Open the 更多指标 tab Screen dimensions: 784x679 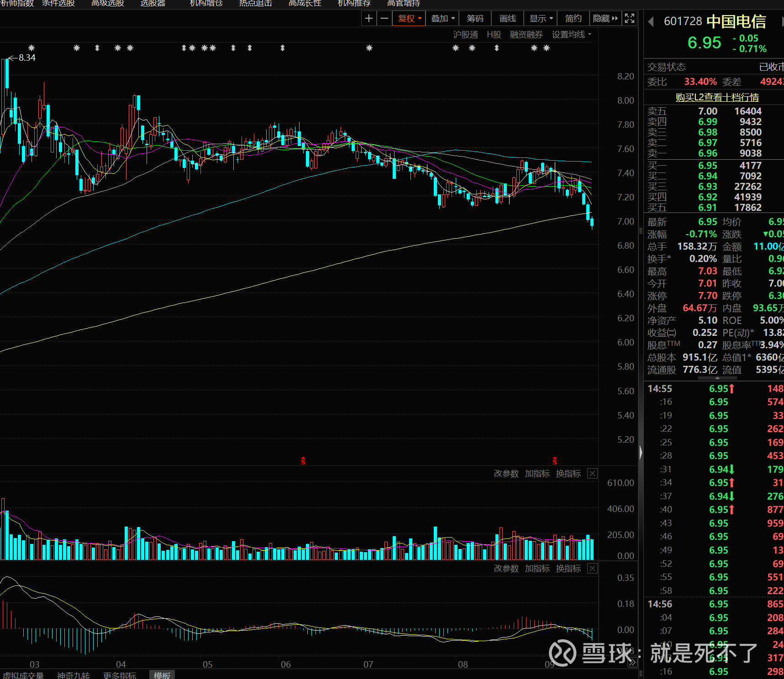pyautogui.click(x=120, y=675)
